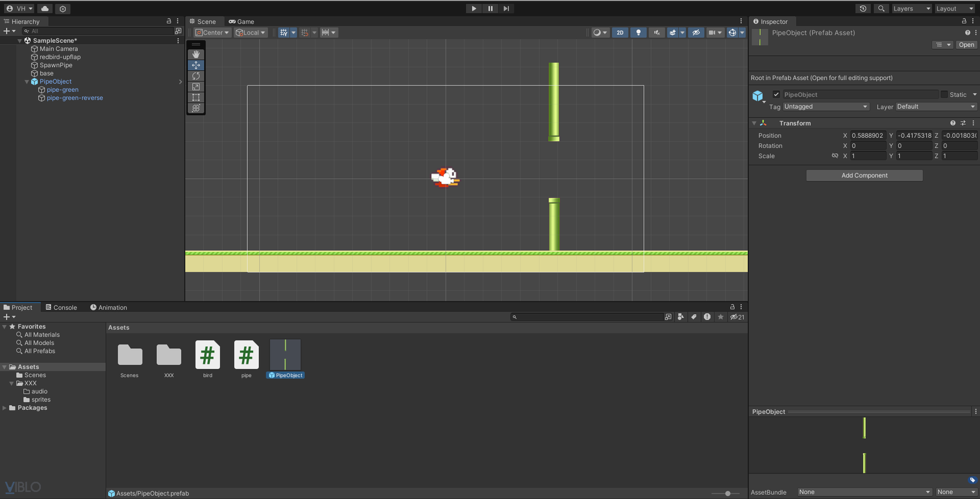Open the Transform component help icon
Image resolution: width=980 pixels, height=499 pixels.
tap(953, 123)
